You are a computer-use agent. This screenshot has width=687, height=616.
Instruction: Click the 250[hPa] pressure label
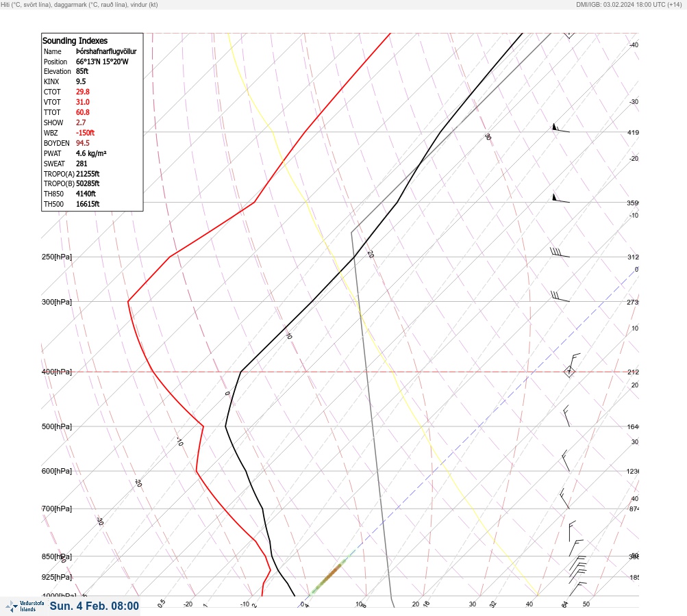(x=57, y=257)
